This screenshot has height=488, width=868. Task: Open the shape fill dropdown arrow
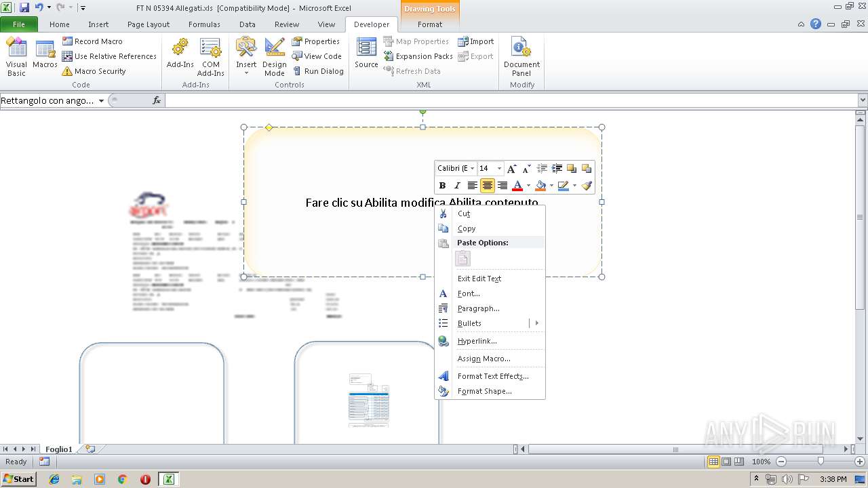pos(551,185)
